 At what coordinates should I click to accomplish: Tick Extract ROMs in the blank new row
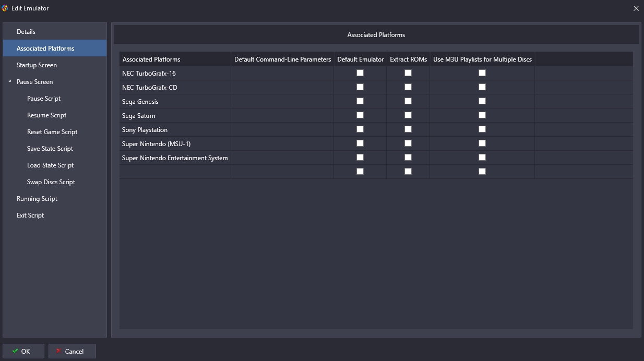click(408, 172)
